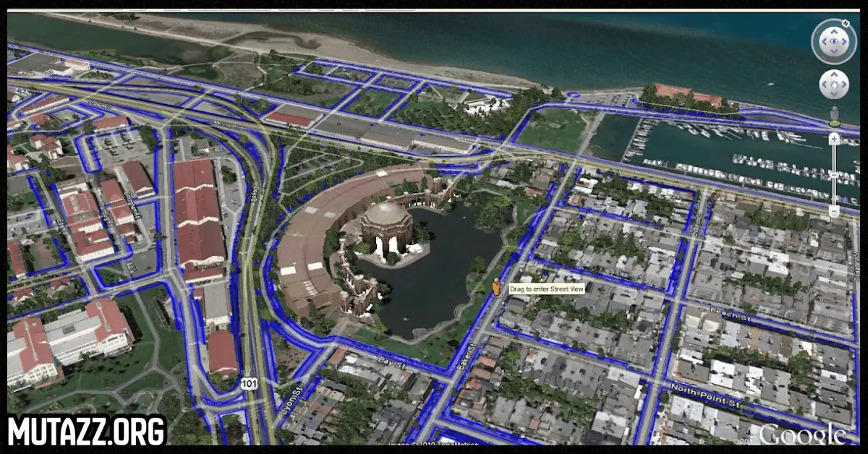Click the eye icon in the look joystick
868x454 pixels.
[833, 42]
